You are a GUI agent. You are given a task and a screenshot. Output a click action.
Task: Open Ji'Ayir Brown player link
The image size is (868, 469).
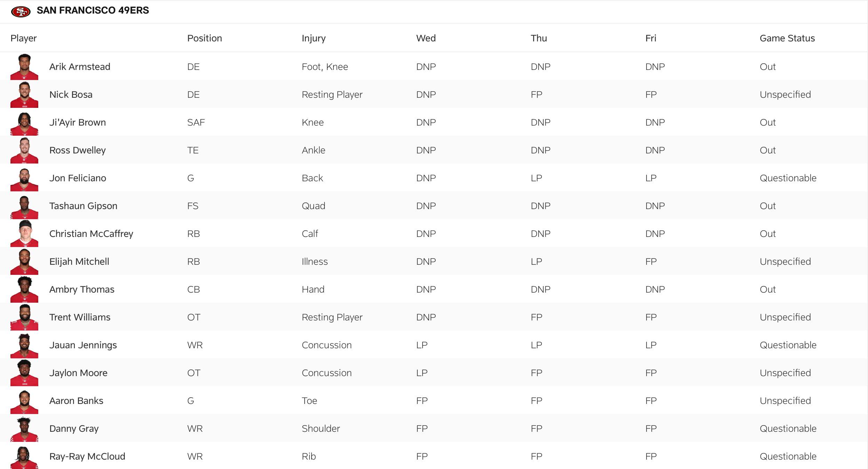78,122
